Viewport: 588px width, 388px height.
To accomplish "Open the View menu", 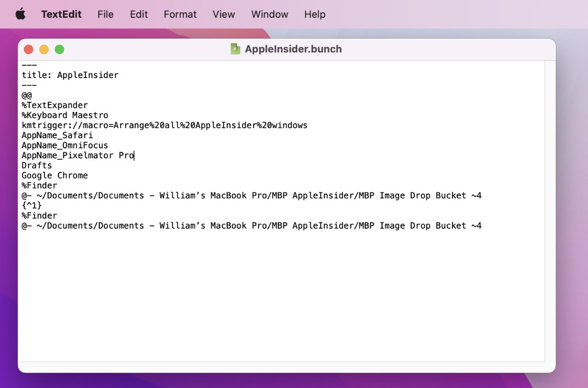I will (x=224, y=14).
